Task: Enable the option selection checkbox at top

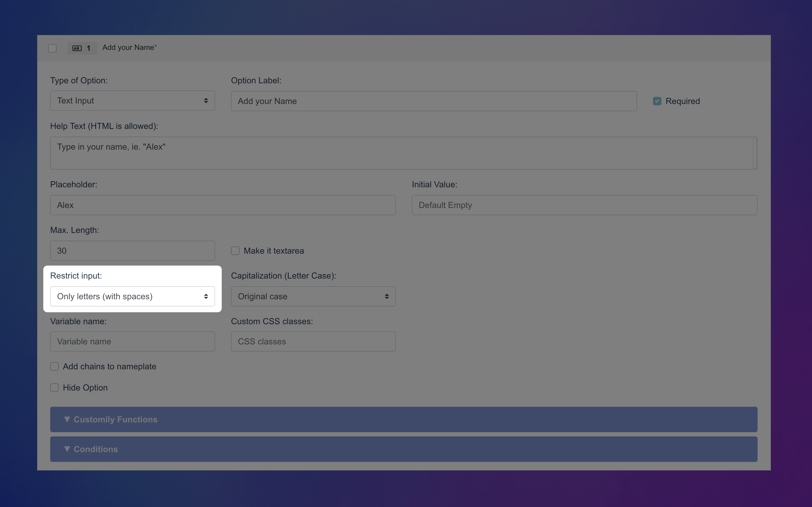Action: tap(52, 48)
